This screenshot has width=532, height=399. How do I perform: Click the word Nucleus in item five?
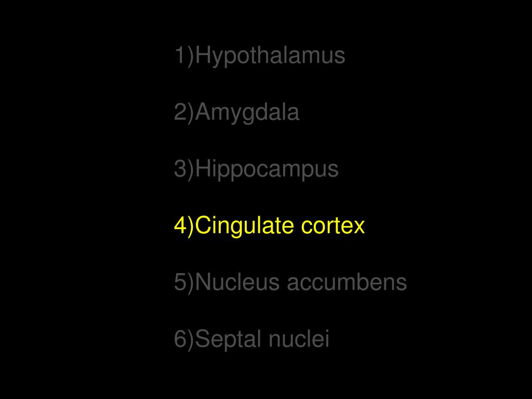(237, 282)
